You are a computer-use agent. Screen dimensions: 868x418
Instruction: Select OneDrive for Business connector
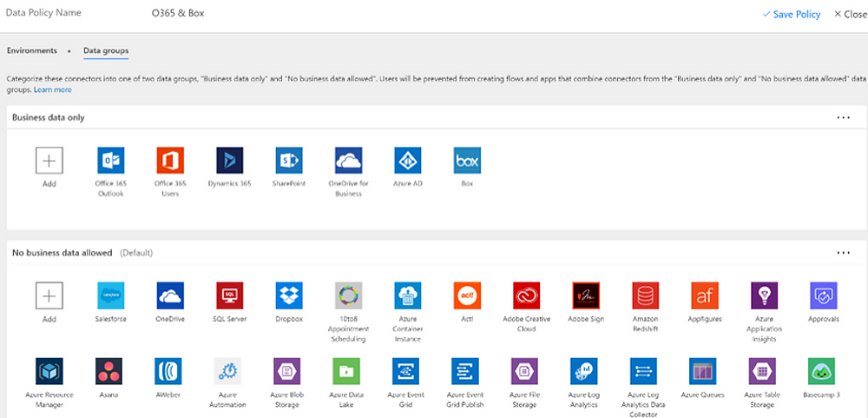click(349, 160)
